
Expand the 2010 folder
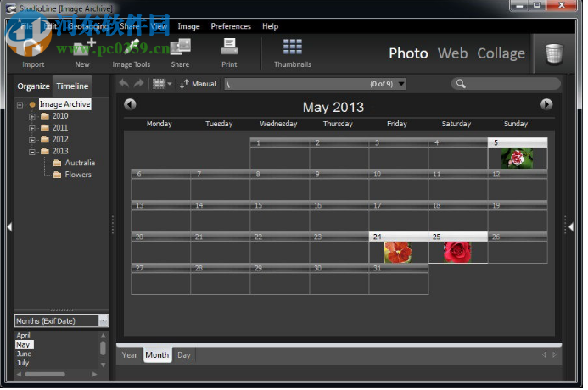32,116
